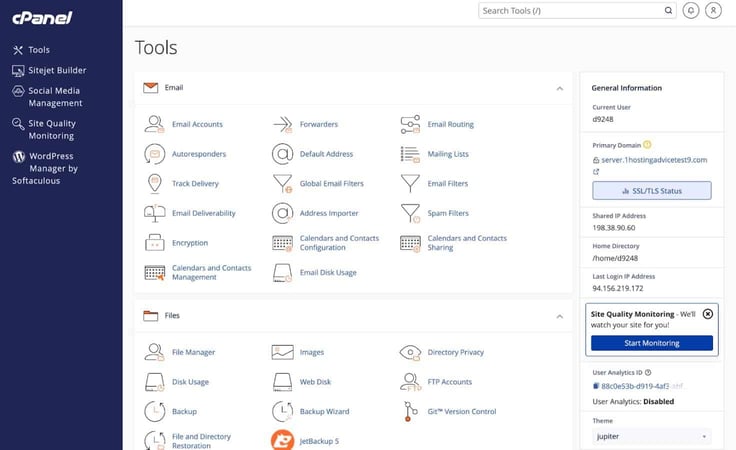Collapse the Email section chevron
Viewport: 736px width, 450px height.
pyautogui.click(x=560, y=88)
